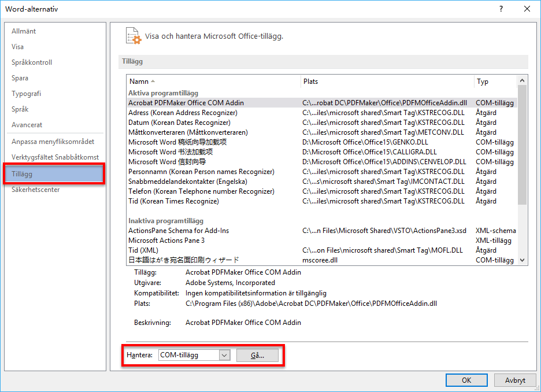The image size is (541, 392).
Task: Open Säkerhetscenter settings
Action: pos(54,190)
